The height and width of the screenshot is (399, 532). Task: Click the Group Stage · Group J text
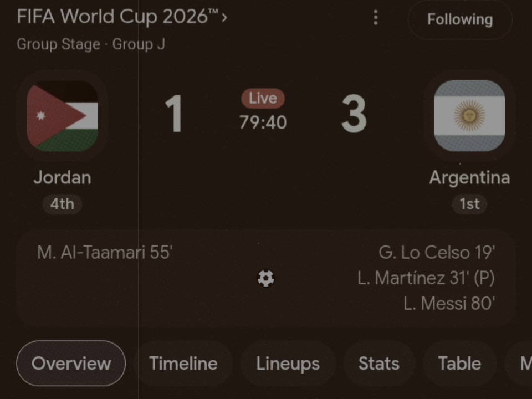pyautogui.click(x=91, y=44)
